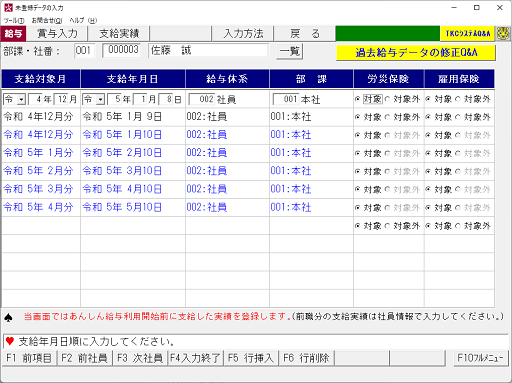
Task: Click the 戻る button
Action: click(305, 33)
